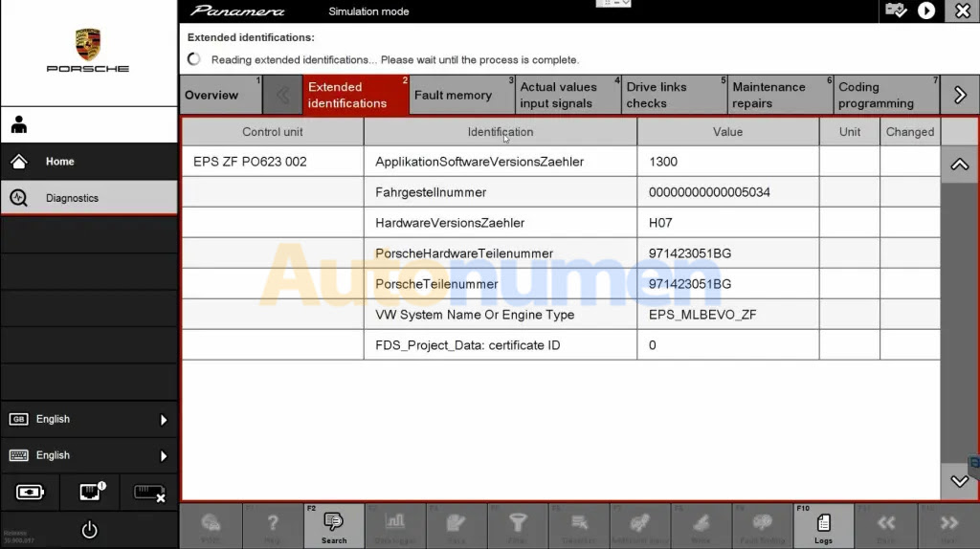The height and width of the screenshot is (549, 980).
Task: Expand the GB English language menu
Action: tap(88, 419)
